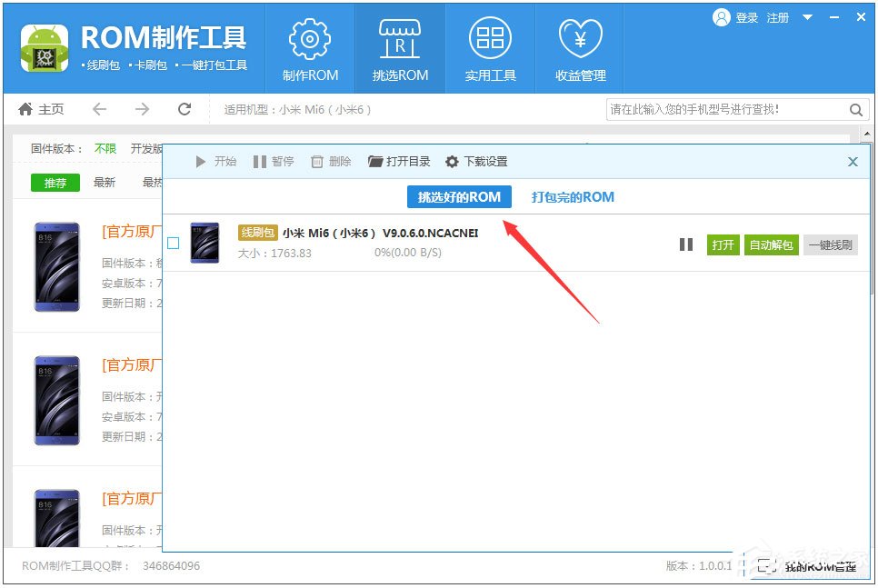Click 开始 to start download

click(215, 162)
